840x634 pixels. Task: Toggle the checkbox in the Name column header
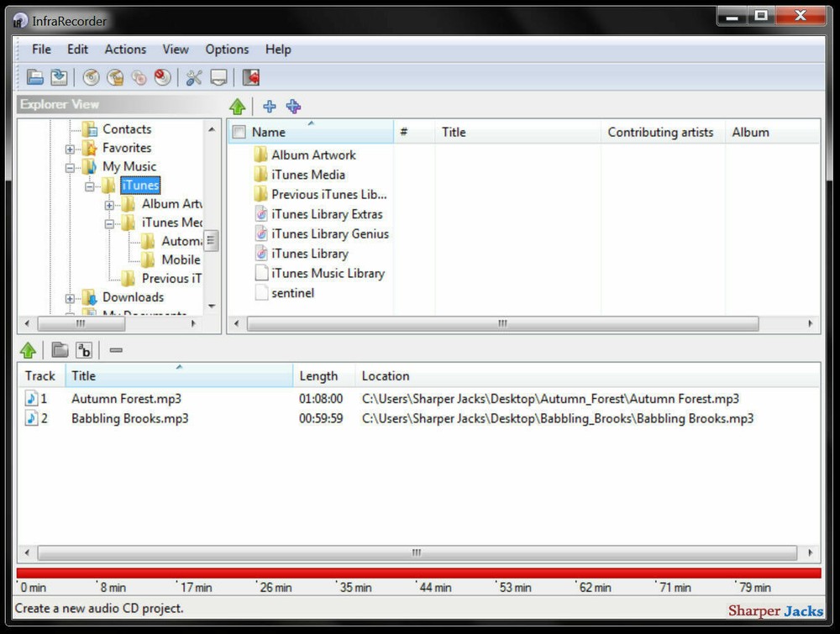point(239,133)
